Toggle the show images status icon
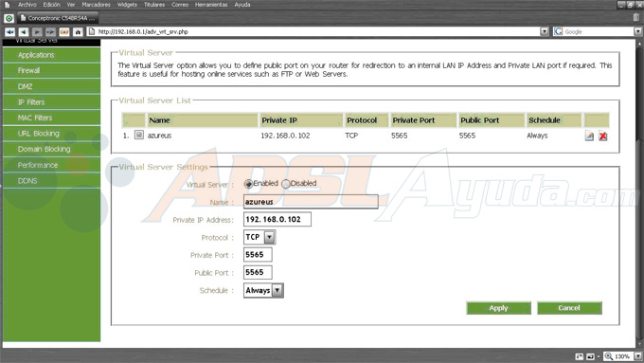644x363 pixels. tap(590, 356)
